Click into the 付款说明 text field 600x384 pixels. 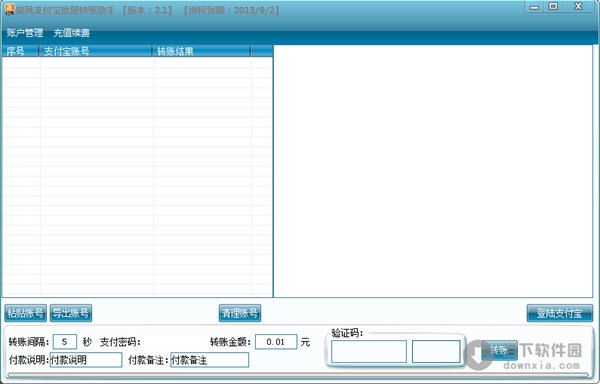tap(86, 360)
